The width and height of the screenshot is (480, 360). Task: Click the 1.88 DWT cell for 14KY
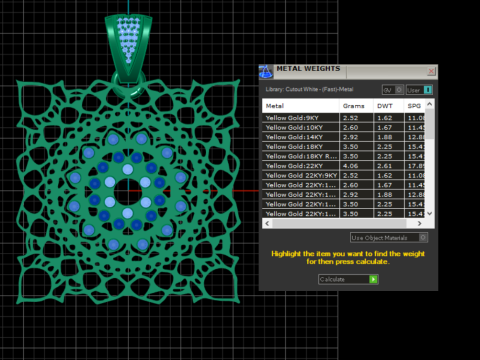(389, 137)
